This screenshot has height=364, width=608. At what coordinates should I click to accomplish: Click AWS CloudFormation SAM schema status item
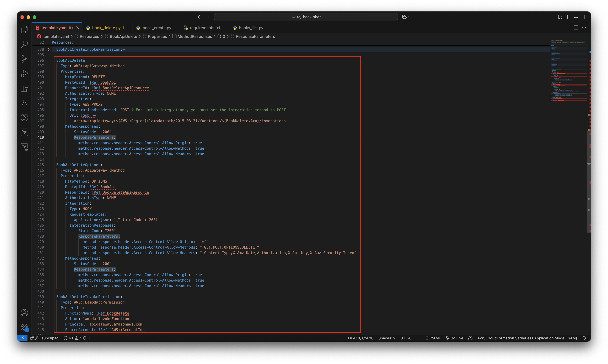tap(527, 338)
